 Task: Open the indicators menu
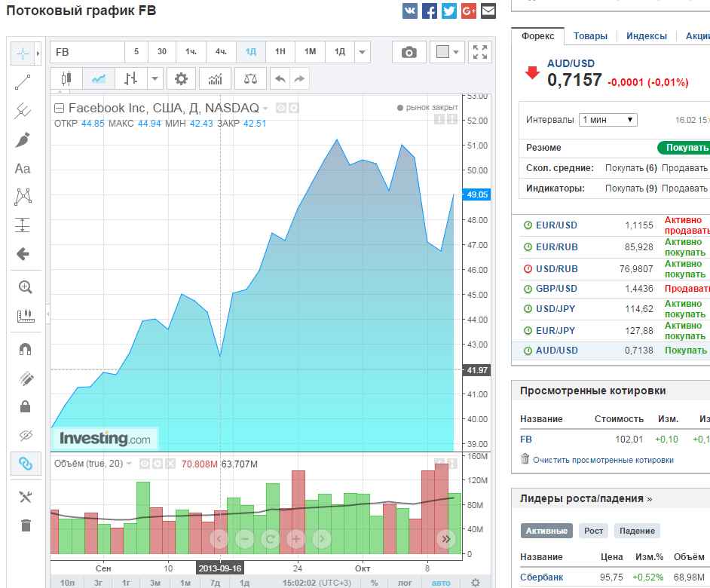(x=215, y=79)
